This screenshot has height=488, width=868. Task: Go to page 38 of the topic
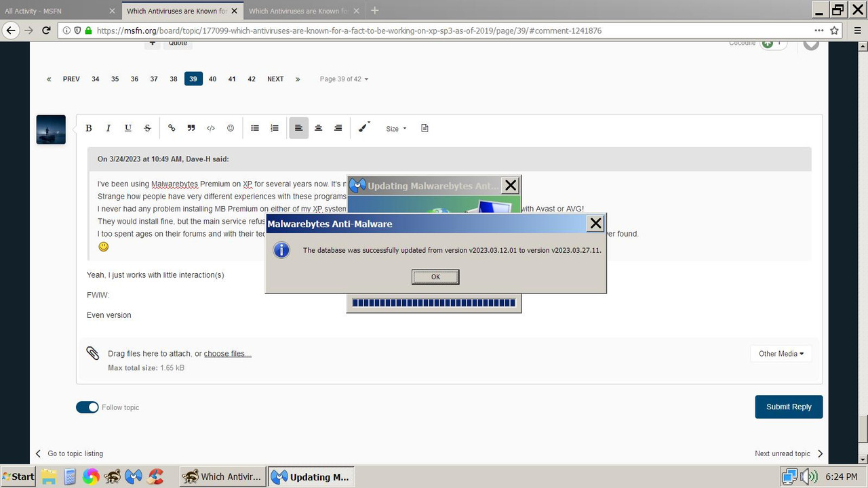coord(174,79)
